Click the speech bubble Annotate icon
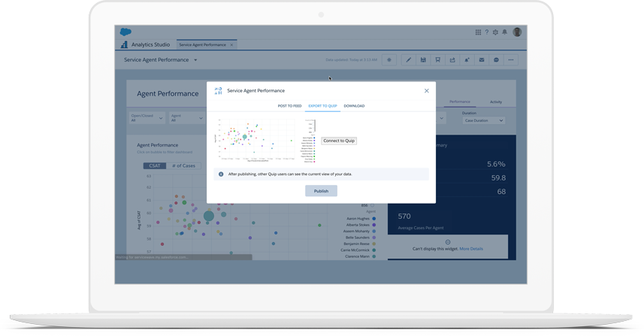 tap(496, 60)
